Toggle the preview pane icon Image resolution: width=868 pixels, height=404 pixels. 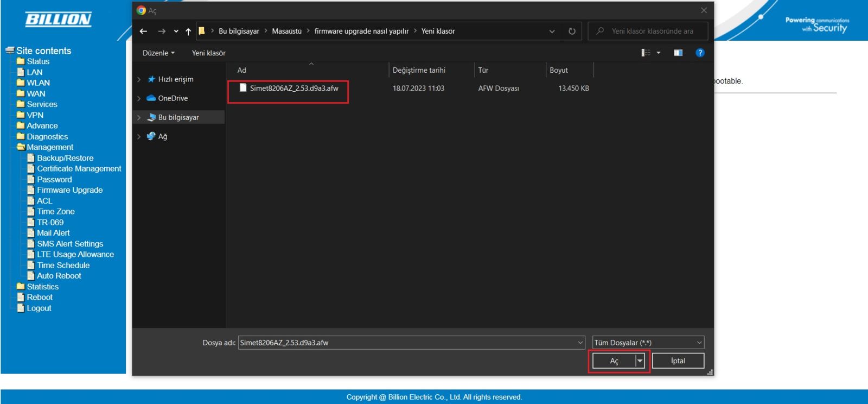coord(678,53)
